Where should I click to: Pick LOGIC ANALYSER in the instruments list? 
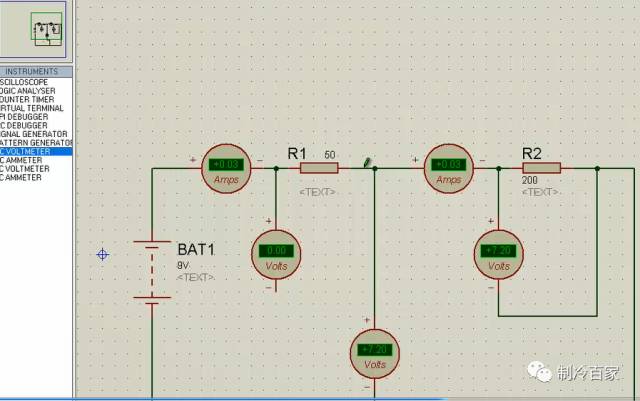(28, 91)
